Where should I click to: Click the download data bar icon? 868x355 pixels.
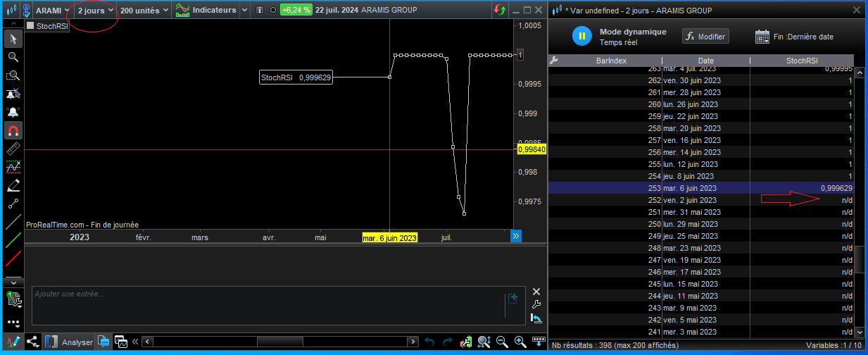coord(539,342)
